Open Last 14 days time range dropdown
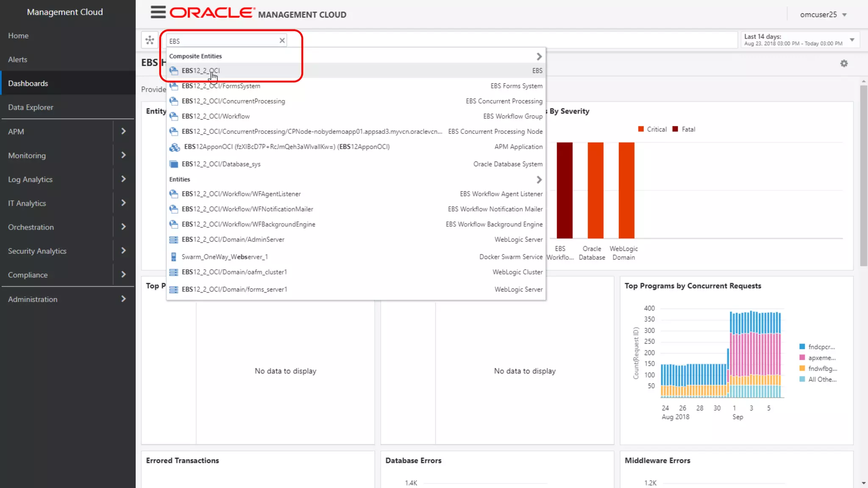The width and height of the screenshot is (868, 488). coord(800,40)
